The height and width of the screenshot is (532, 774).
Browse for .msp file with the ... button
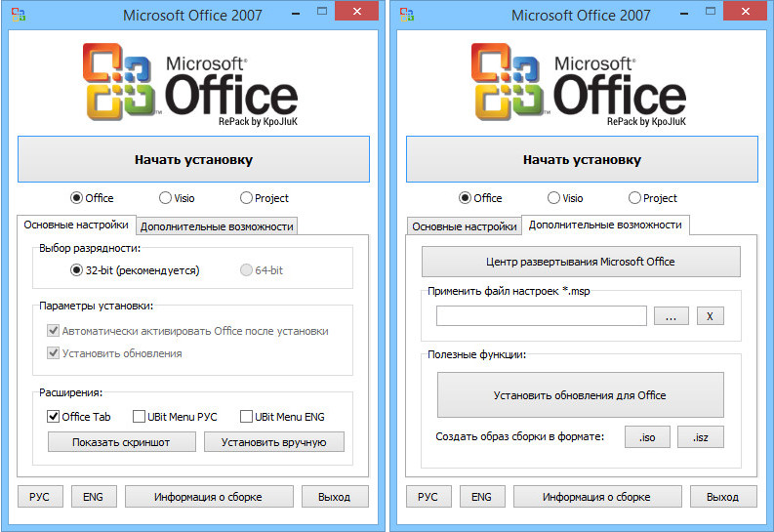click(671, 316)
